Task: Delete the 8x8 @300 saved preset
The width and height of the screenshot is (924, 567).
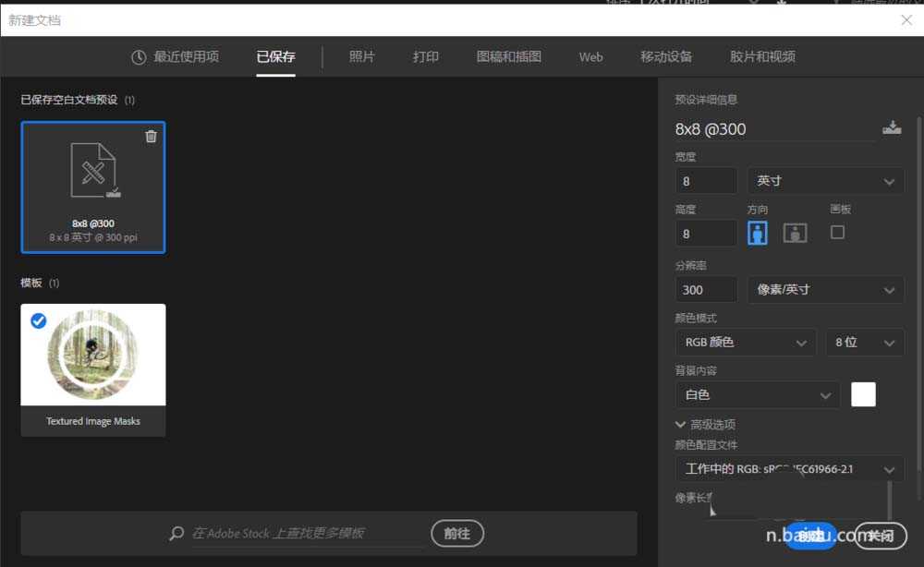Action: [151, 135]
